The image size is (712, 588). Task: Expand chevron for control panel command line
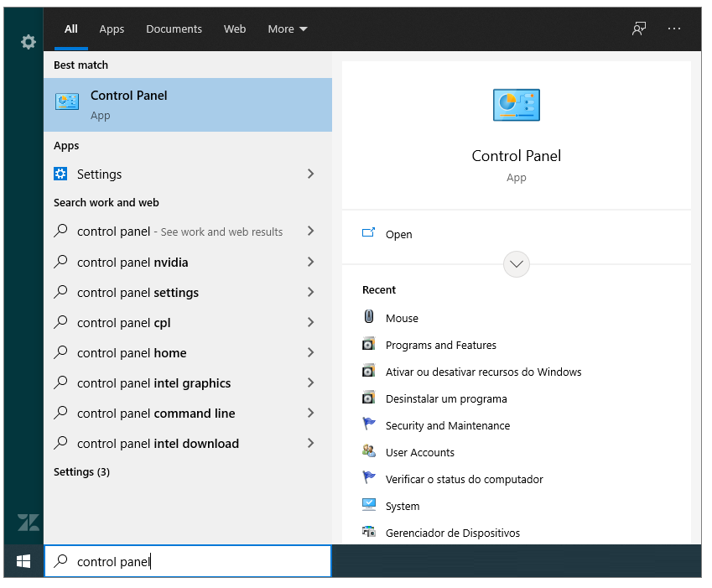pos(310,414)
